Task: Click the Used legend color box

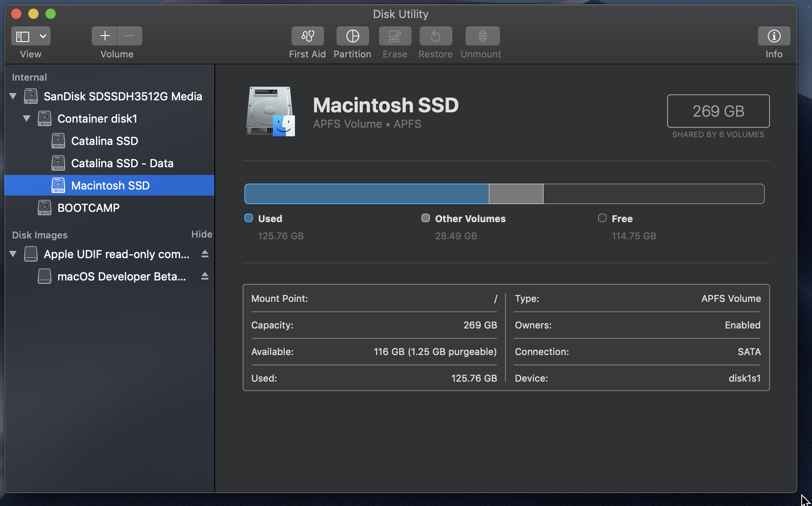Action: 249,218
